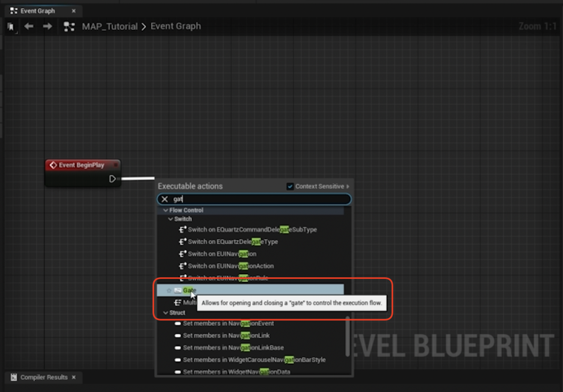Click the struct icon beside NavigationLinkBase
The width and height of the screenshot is (563, 392).
[x=177, y=348]
